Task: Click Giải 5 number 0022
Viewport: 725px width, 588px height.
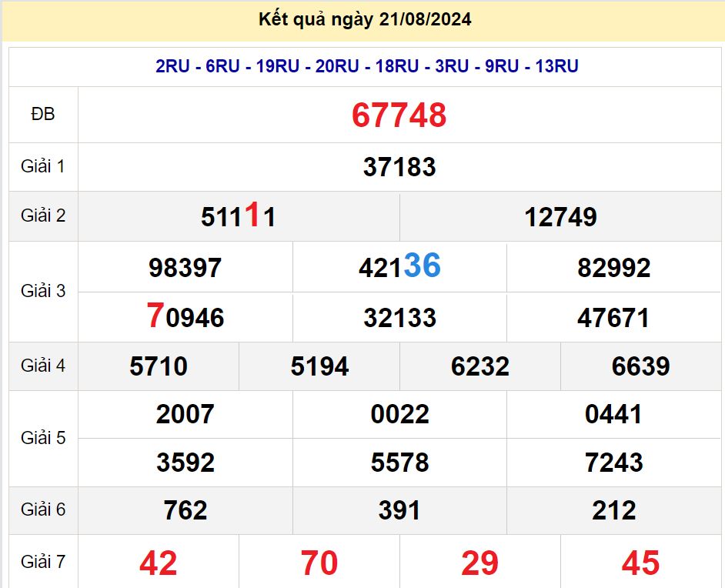Action: click(x=399, y=415)
